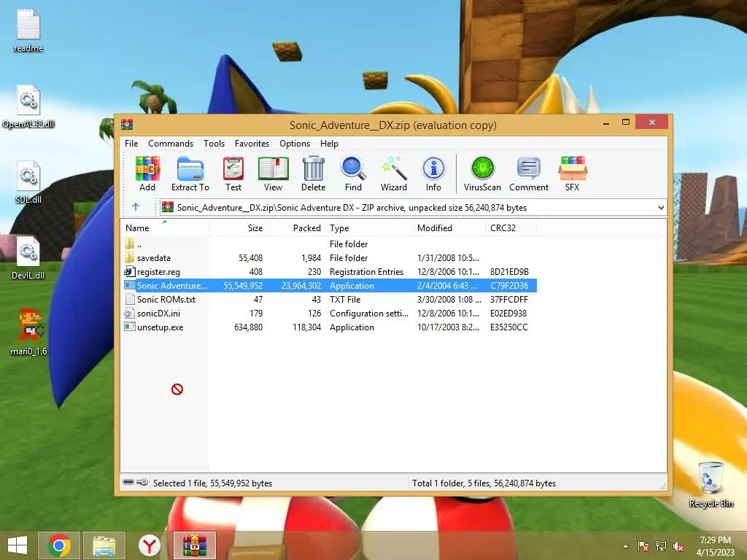Click the CRC32 value 37FFCDFF
The image size is (747, 560).
[x=508, y=299]
